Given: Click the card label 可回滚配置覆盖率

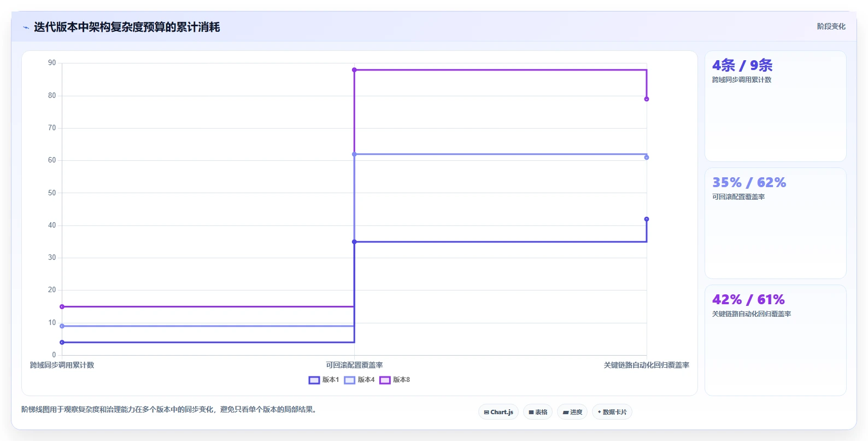Looking at the screenshot, I should tap(738, 197).
